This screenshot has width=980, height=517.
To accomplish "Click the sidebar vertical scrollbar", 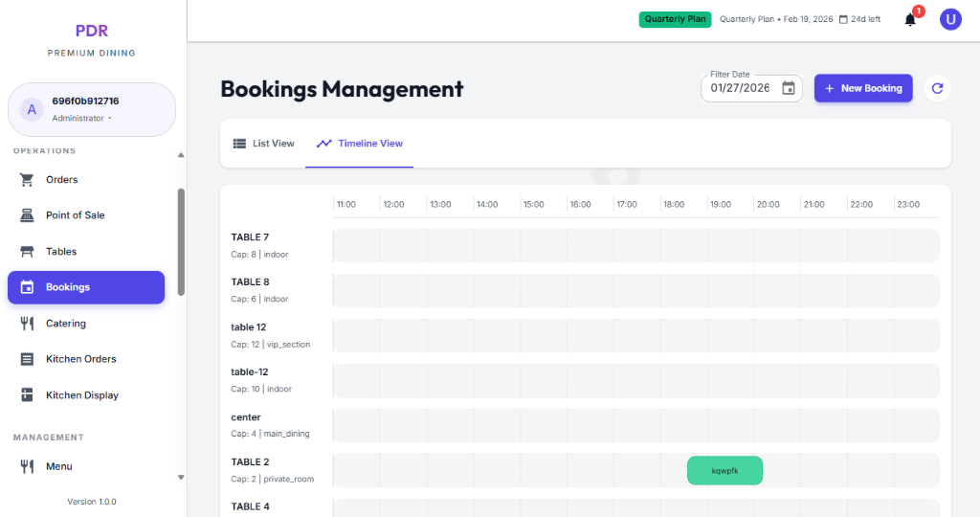I will point(181,239).
